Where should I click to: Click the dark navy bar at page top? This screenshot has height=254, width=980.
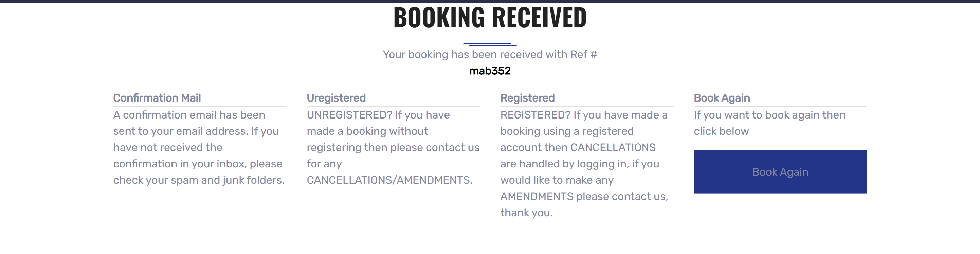(x=490, y=1)
